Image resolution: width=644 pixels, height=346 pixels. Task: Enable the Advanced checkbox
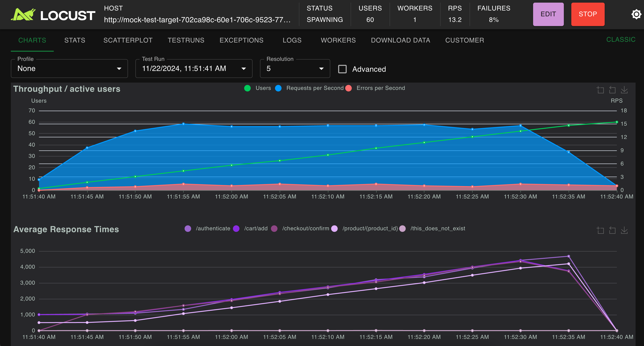pos(342,69)
